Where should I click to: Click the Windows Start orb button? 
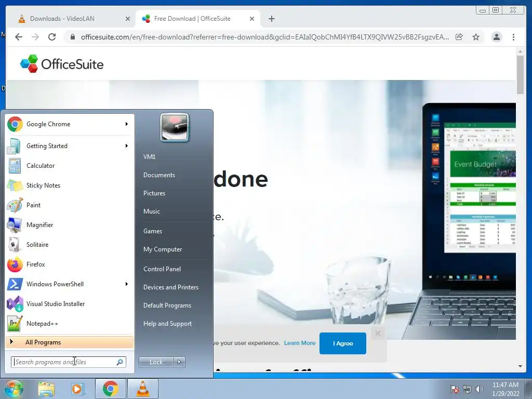(14, 389)
